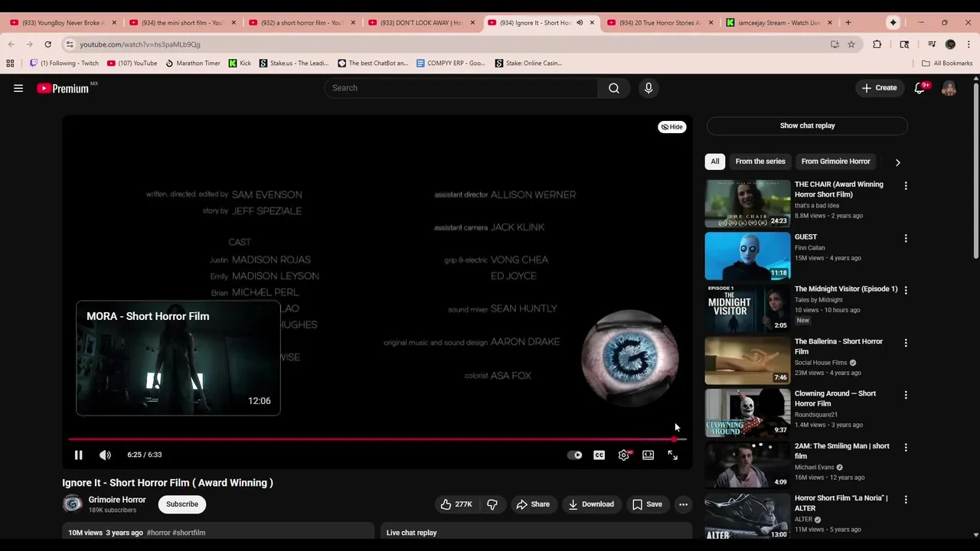Go back in browser history
980x551 pixels.
coord(11,44)
